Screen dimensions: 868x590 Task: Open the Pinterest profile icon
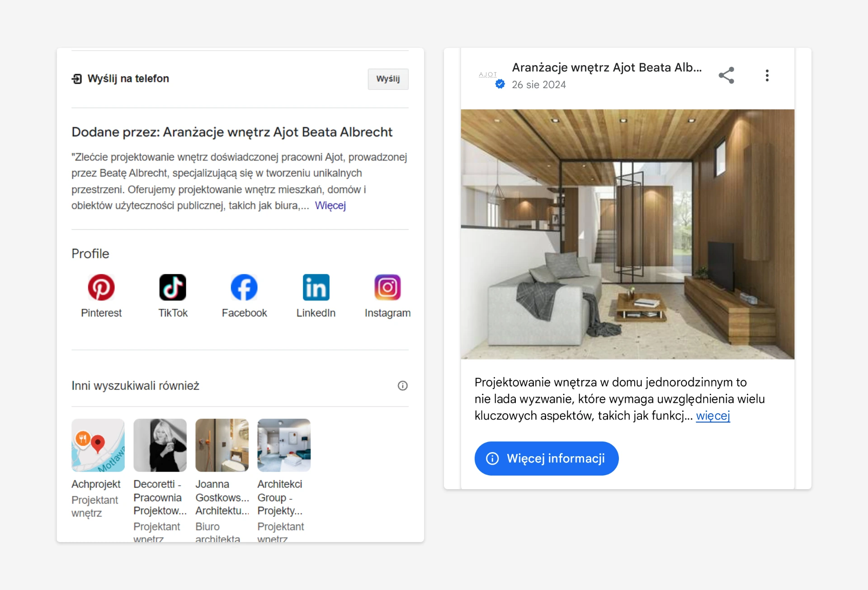[x=101, y=287]
